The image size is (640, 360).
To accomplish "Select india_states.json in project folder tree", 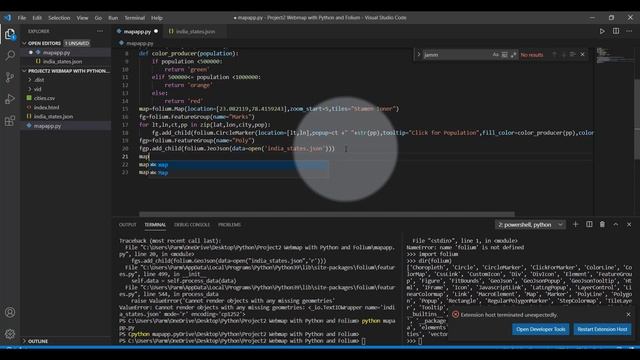I will [53, 117].
